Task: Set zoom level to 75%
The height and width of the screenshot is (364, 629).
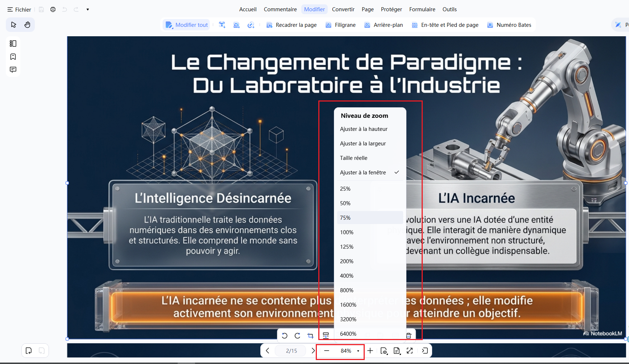Action: pos(370,218)
